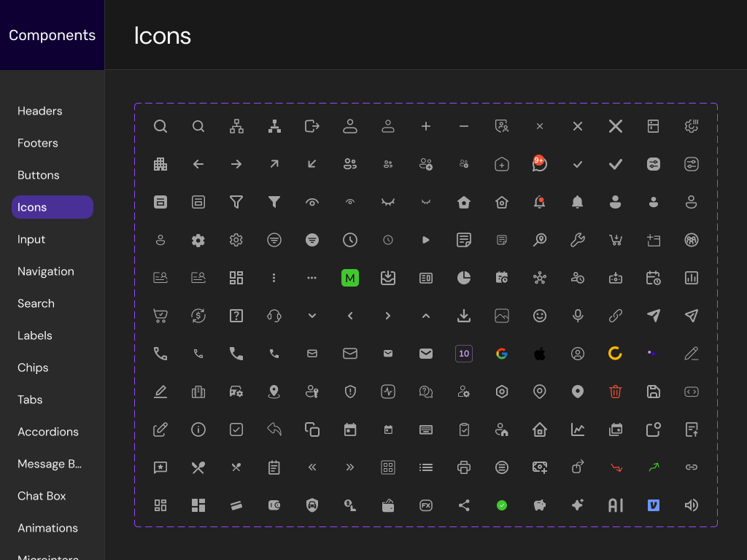Select the microphone icon
Viewport: 747px width, 560px height.
tap(578, 316)
